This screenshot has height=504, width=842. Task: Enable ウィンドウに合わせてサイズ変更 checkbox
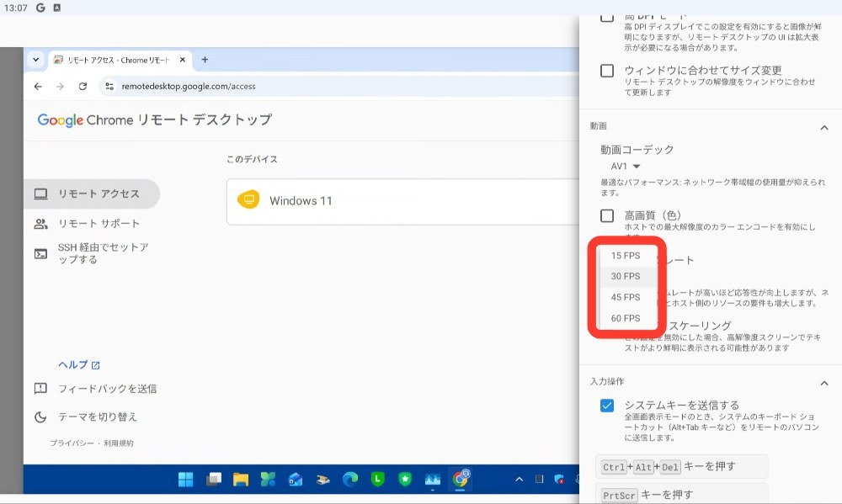(x=607, y=71)
